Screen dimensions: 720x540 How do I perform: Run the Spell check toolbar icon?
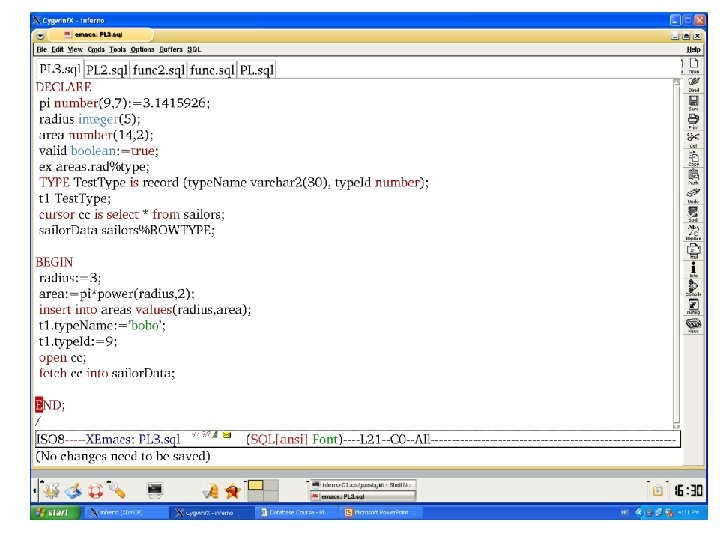pyautogui.click(x=693, y=214)
